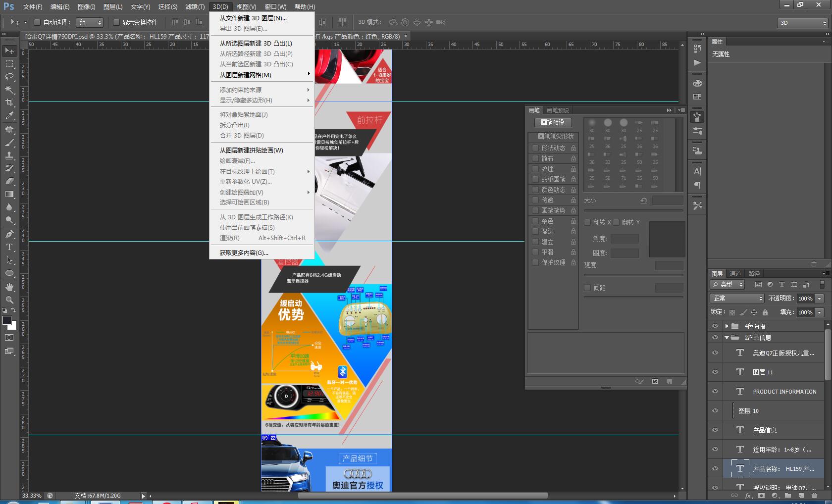The width and height of the screenshot is (832, 504).
Task: Open the auto-select 组 dropdown
Action: [x=90, y=22]
